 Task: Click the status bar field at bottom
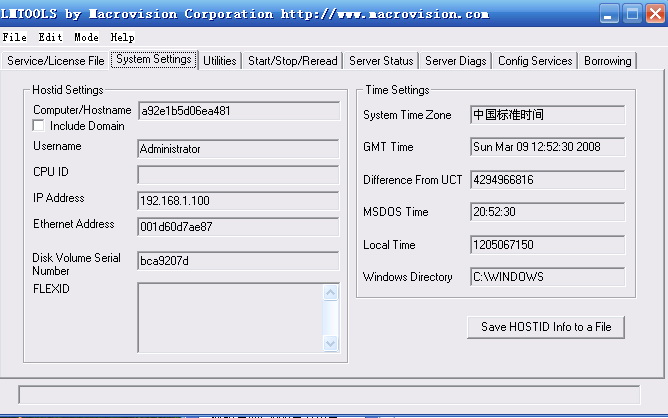click(x=329, y=395)
